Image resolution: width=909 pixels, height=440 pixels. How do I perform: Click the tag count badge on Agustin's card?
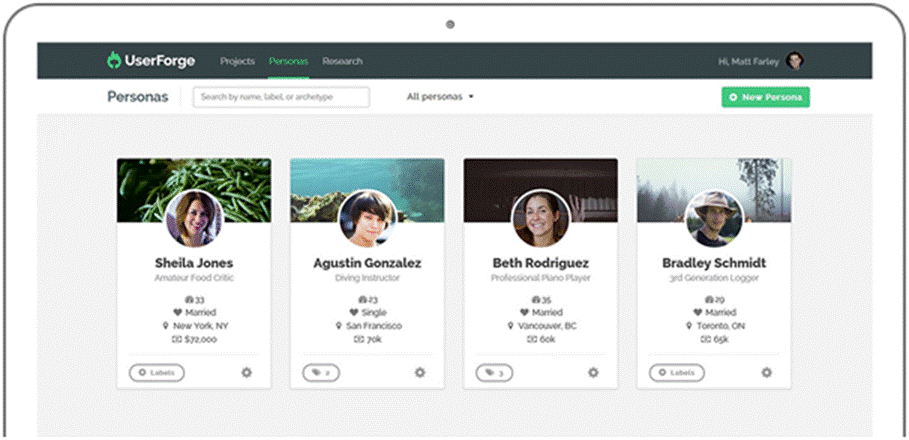[321, 373]
